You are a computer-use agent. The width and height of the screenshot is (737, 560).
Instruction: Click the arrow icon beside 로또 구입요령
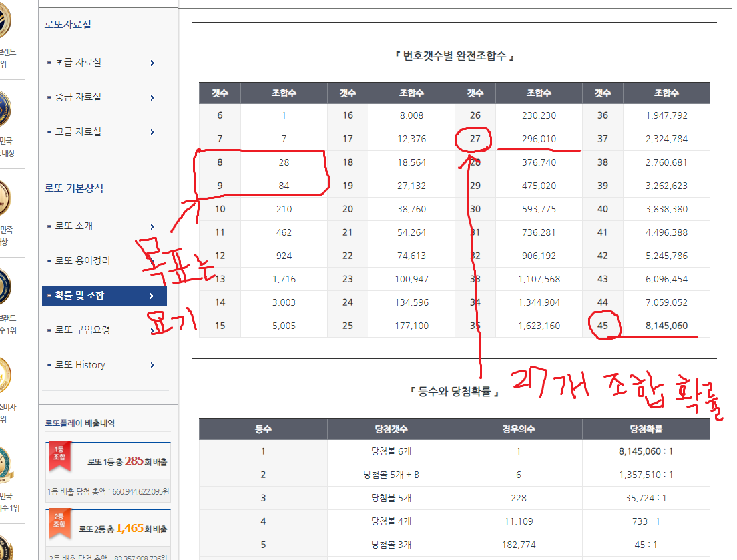pos(152,330)
